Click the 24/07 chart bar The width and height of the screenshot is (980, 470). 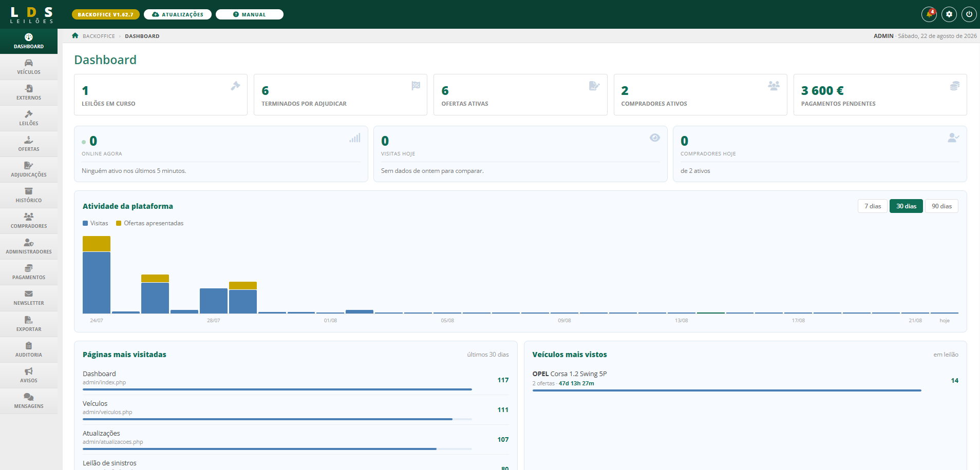click(97, 275)
